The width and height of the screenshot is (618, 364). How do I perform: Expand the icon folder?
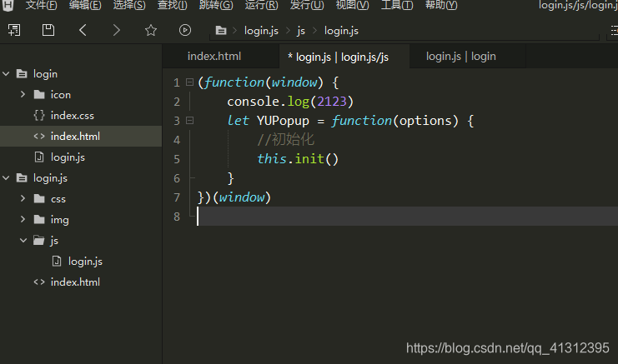point(23,94)
